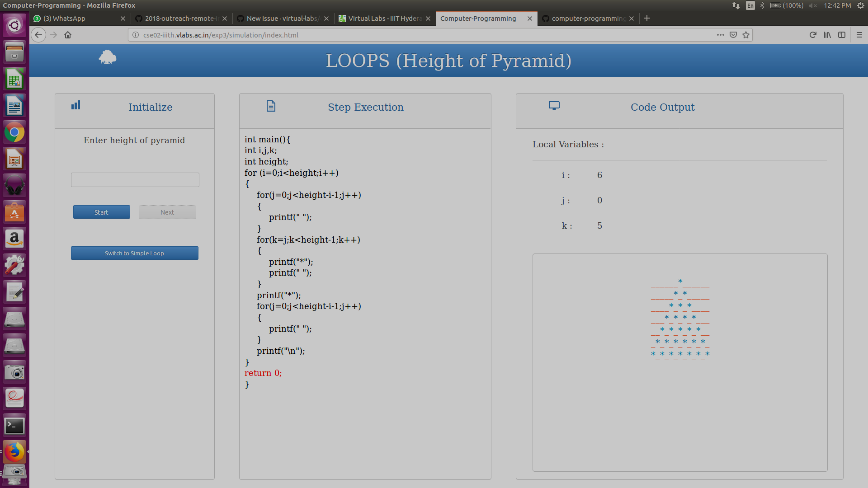Screen dimensions: 868x488
Task: Click the pyramid height input field
Action: click(134, 179)
